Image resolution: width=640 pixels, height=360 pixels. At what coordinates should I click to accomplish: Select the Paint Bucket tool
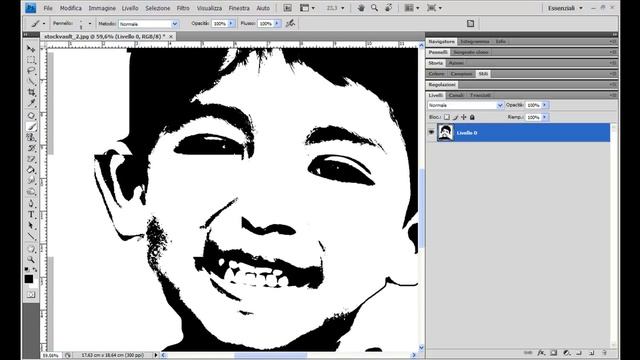[31, 170]
